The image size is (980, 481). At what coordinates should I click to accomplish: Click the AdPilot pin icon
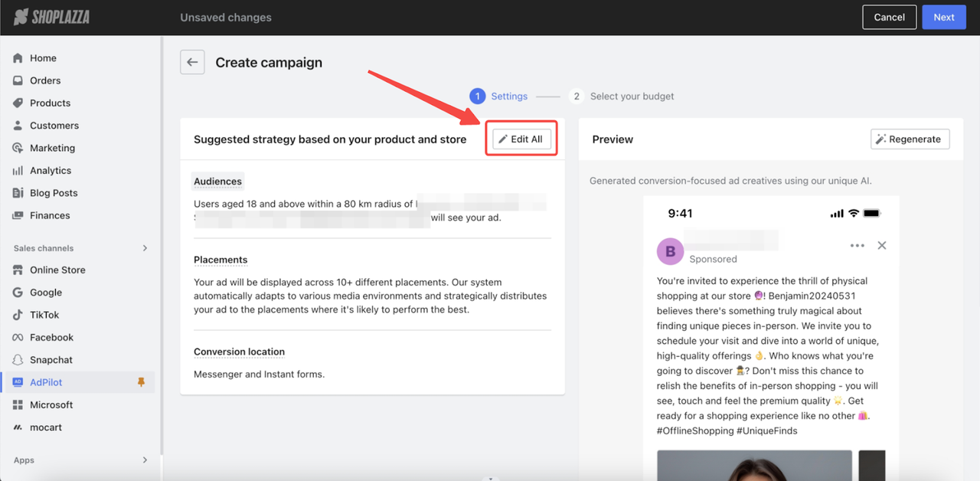[141, 382]
